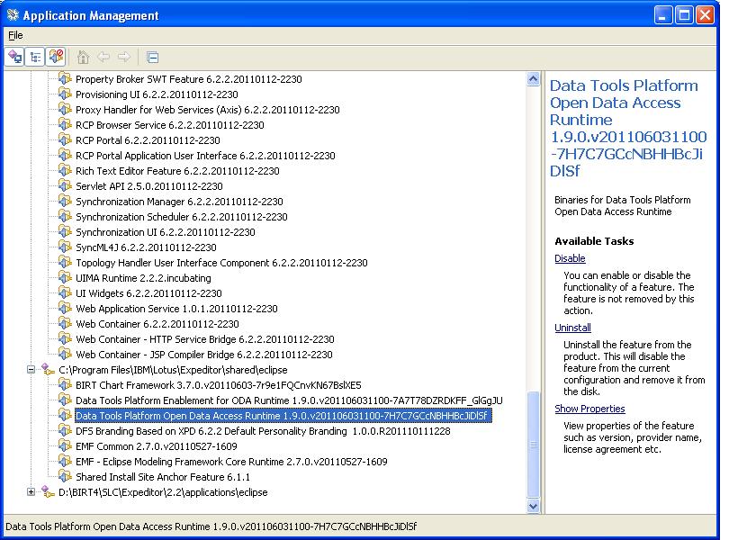Click the scrollbar up arrow
756x540 pixels.
(x=533, y=78)
